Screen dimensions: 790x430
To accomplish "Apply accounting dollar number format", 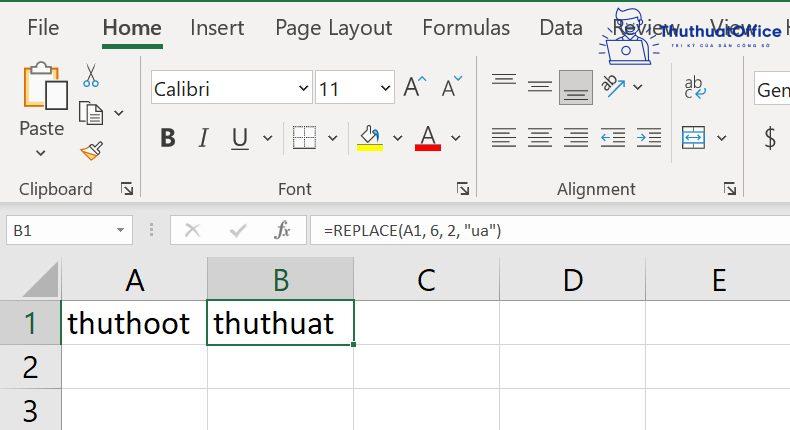I will pyautogui.click(x=770, y=138).
